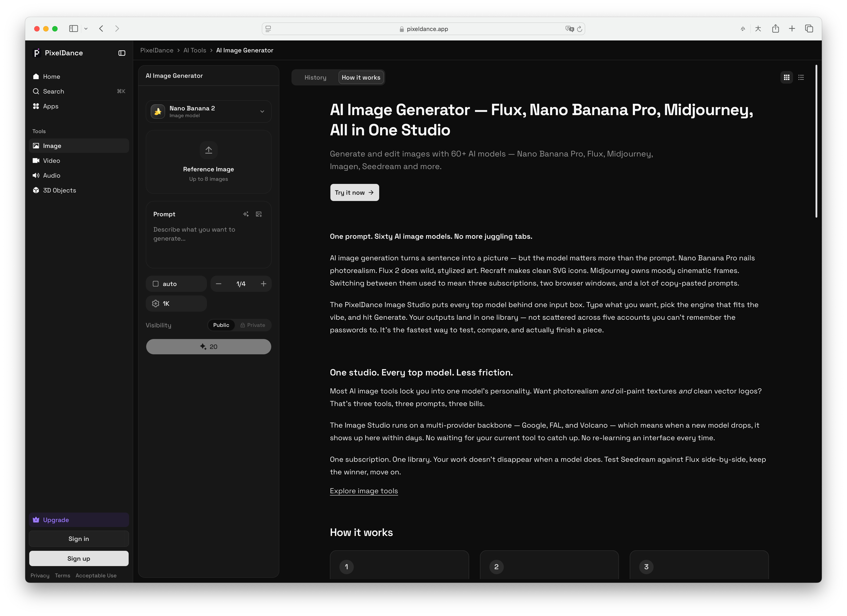The width and height of the screenshot is (847, 616).
Task: Click the page reader icon in address bar
Action: pyautogui.click(x=268, y=29)
